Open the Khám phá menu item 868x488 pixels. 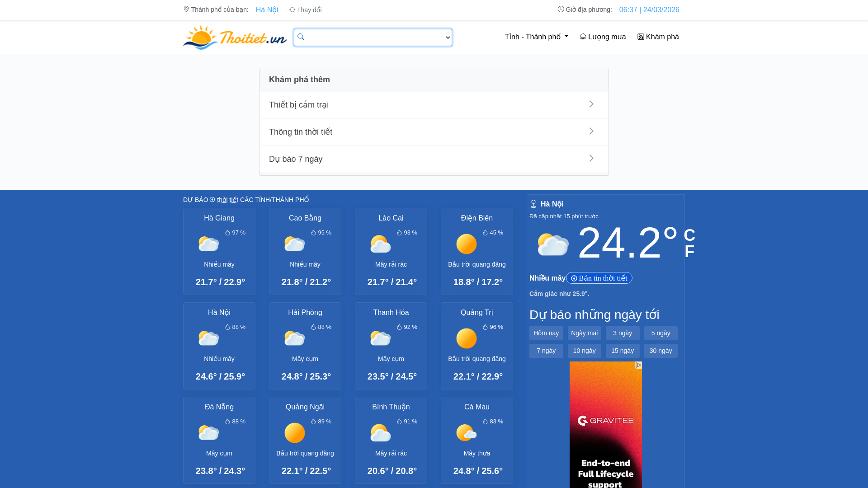[x=658, y=37]
